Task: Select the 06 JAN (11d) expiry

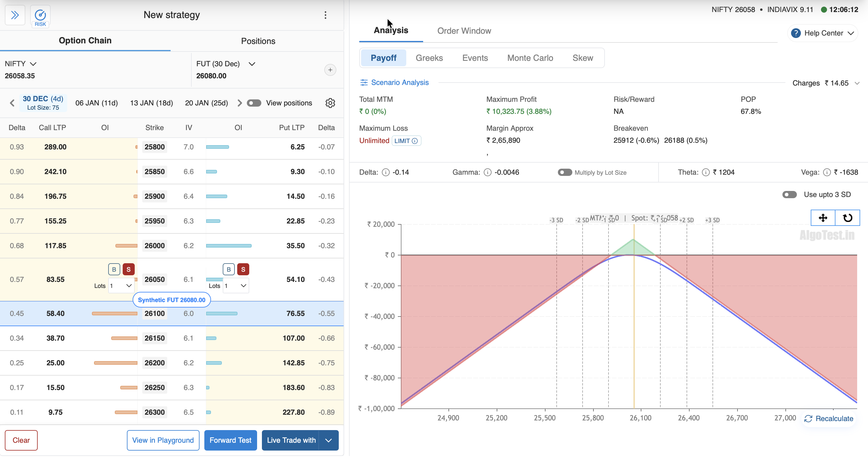Action: (x=96, y=103)
